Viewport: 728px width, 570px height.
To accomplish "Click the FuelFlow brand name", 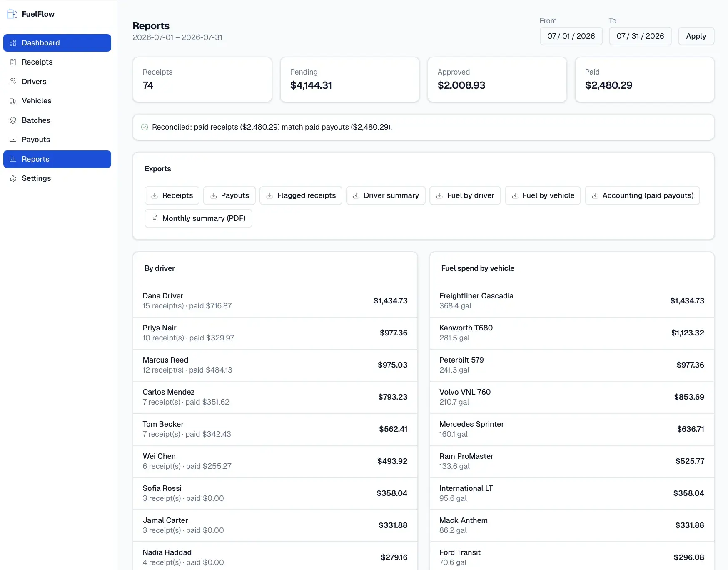I will [38, 14].
